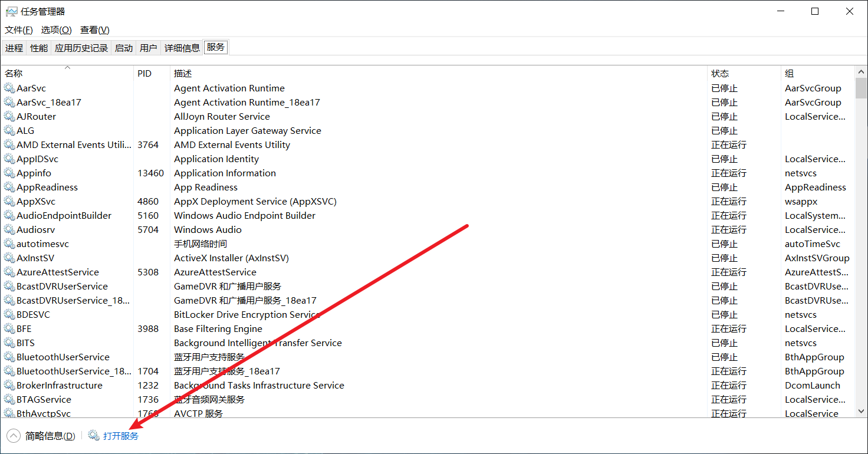Open the 选项(O) menu
This screenshot has height=454, width=868.
tap(56, 30)
